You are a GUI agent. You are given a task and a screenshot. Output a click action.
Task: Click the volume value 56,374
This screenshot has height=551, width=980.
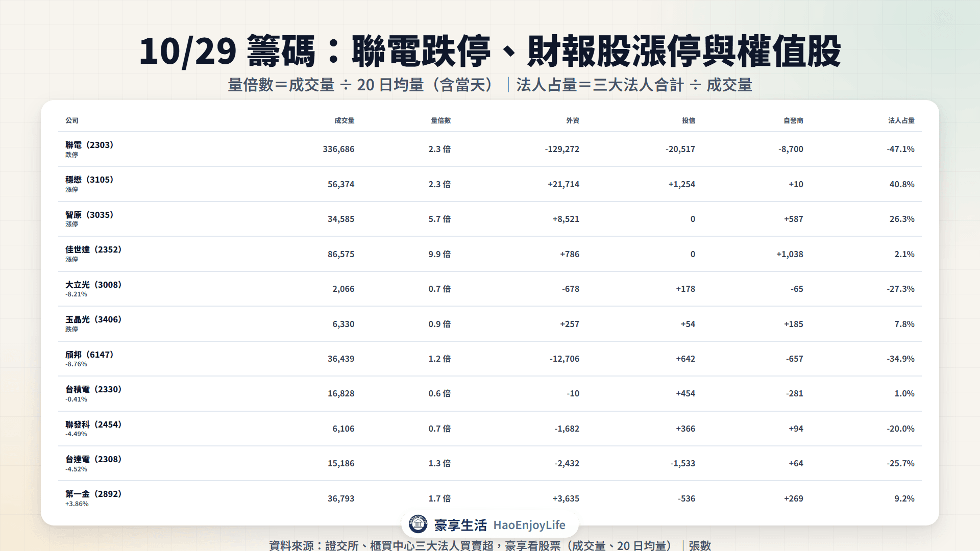[x=341, y=184]
